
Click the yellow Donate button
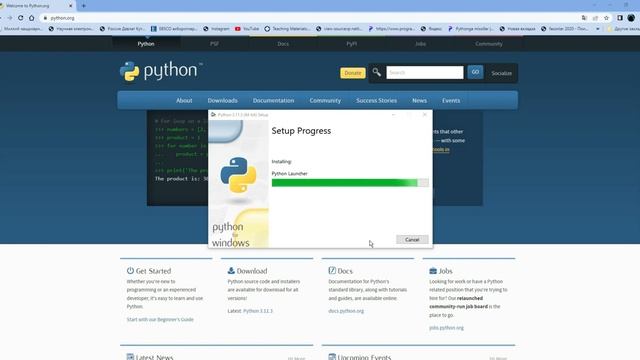[353, 73]
